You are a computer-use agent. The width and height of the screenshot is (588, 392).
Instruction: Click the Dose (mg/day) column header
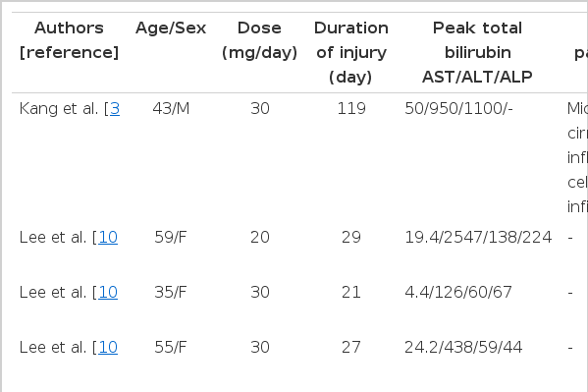pos(259,40)
